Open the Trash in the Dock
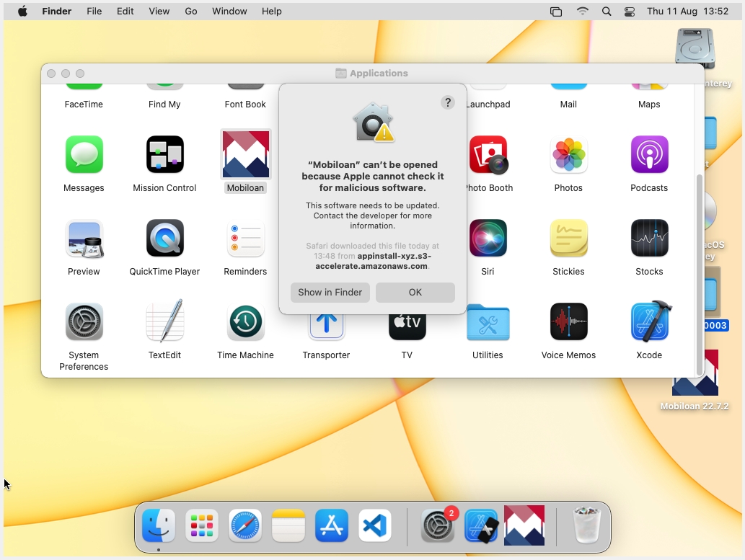This screenshot has height=560, width=745. tap(586, 526)
